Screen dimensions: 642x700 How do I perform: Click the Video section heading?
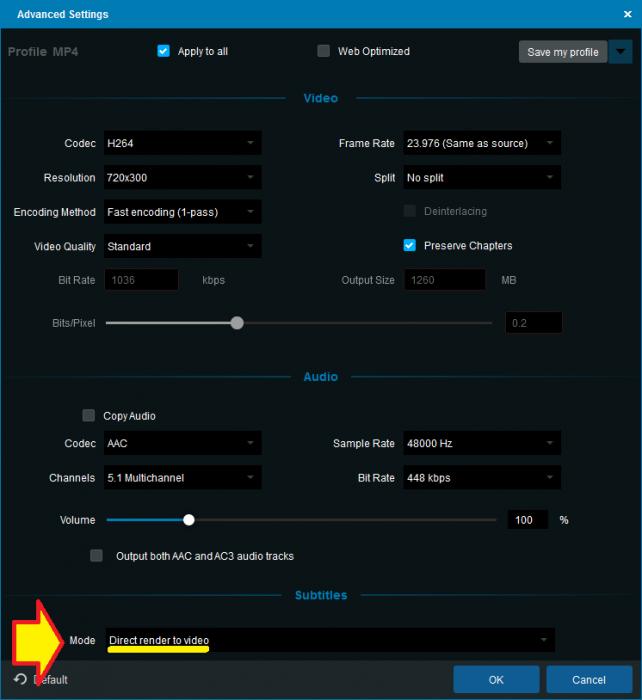pos(321,98)
